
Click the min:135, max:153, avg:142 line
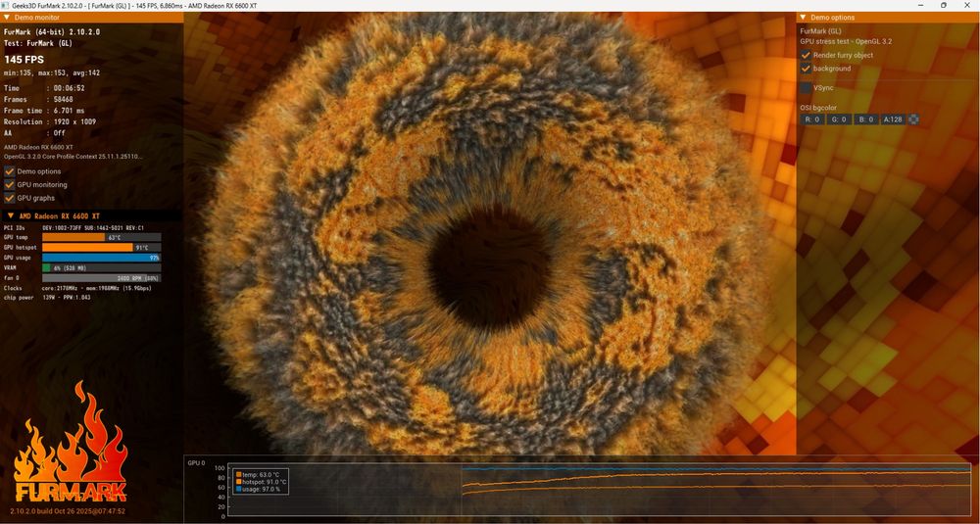click(52, 73)
